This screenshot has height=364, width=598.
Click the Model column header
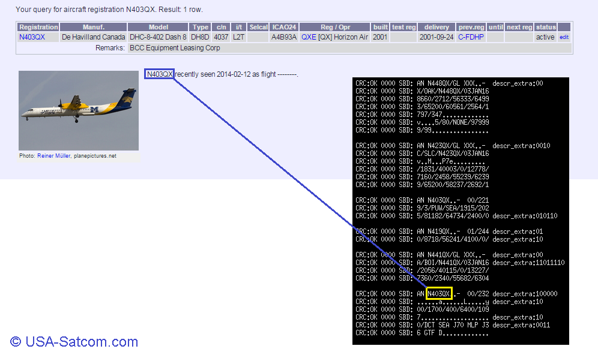[x=159, y=27]
